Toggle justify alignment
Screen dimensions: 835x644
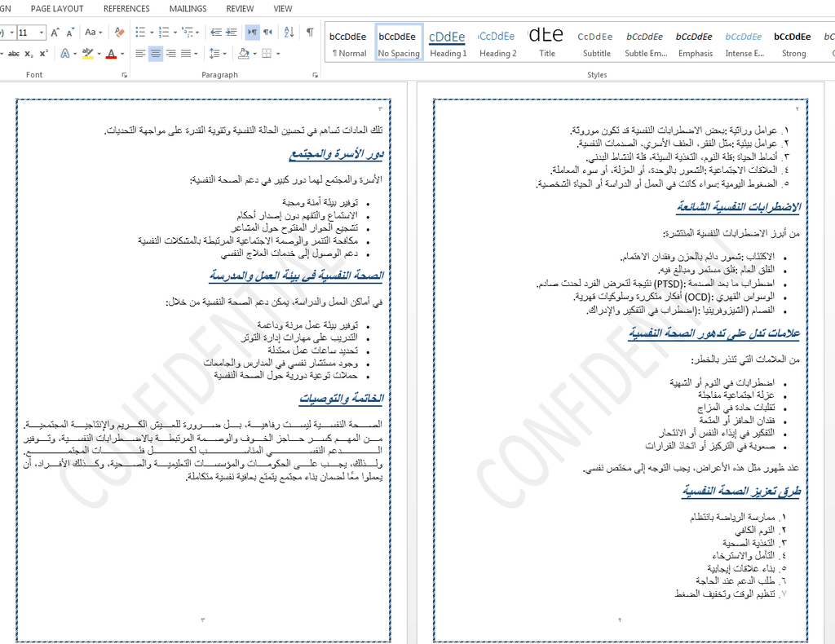[x=185, y=53]
